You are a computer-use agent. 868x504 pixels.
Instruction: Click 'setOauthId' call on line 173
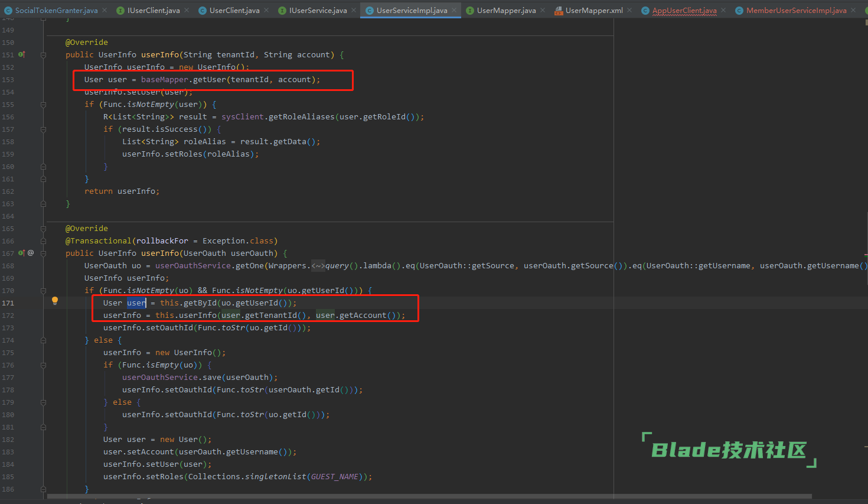click(x=169, y=328)
